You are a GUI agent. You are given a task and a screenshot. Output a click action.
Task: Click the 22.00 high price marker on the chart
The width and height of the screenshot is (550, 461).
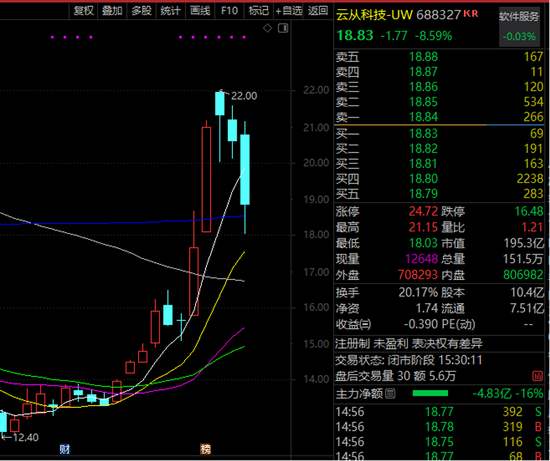(x=244, y=96)
